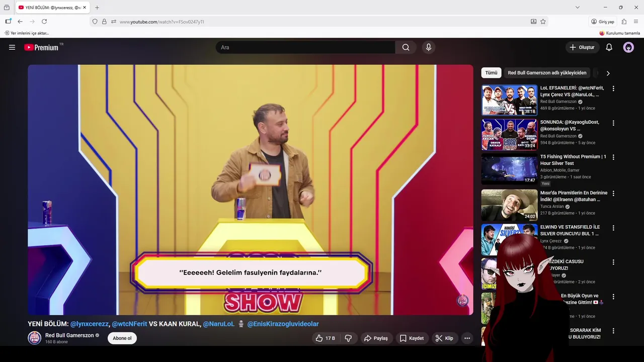
Task: Focus the Ara search field
Action: coord(305,47)
